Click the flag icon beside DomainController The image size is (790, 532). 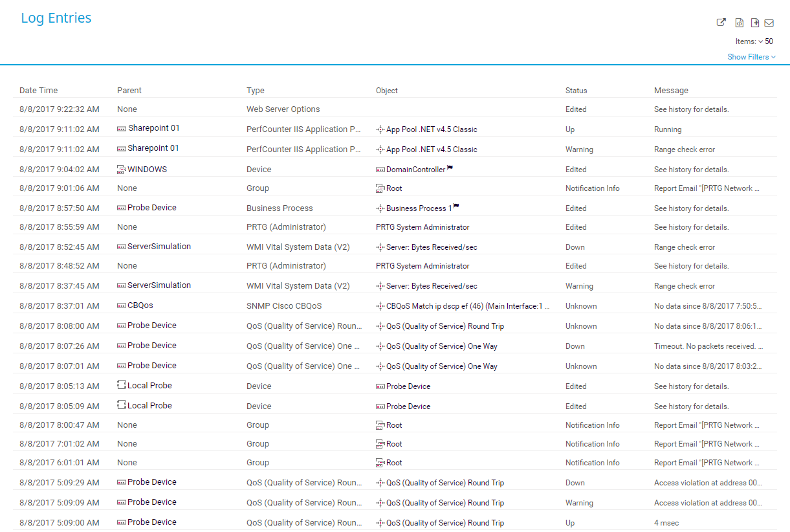point(450,168)
